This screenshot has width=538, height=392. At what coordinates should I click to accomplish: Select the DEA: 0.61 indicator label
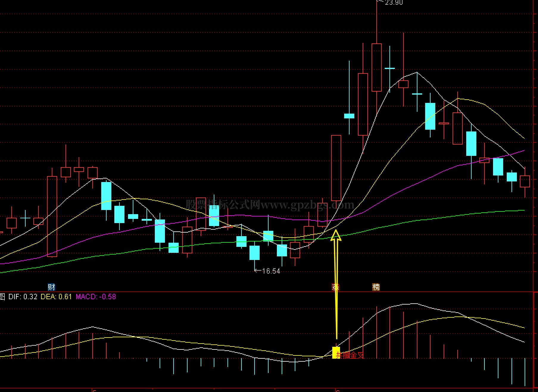[56, 297]
